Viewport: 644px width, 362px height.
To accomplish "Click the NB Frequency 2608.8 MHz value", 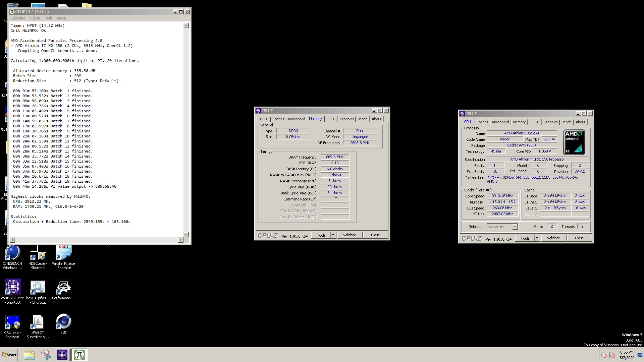I will click(x=360, y=143).
